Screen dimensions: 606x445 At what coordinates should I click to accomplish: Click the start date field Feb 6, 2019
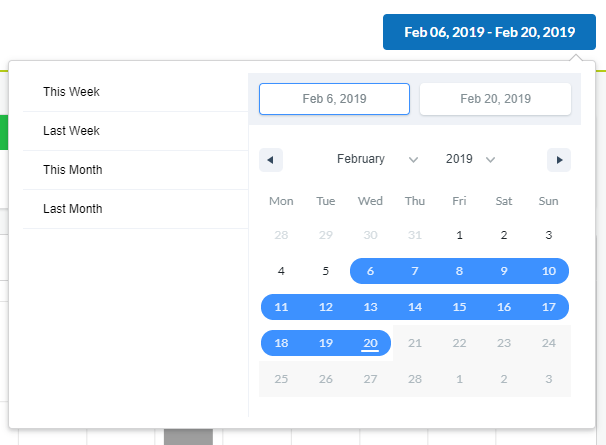coord(334,99)
